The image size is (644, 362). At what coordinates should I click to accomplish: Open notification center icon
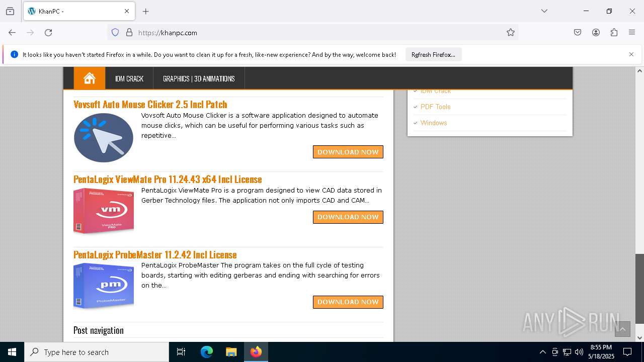click(x=627, y=352)
